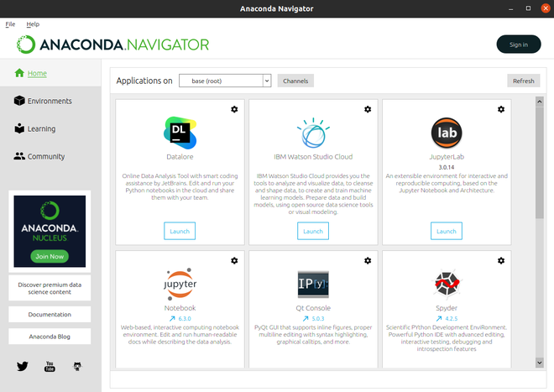The image size is (554, 392).
Task: Click the upgrade arrow next to Notebook 6.3.0
Action: pos(172,318)
